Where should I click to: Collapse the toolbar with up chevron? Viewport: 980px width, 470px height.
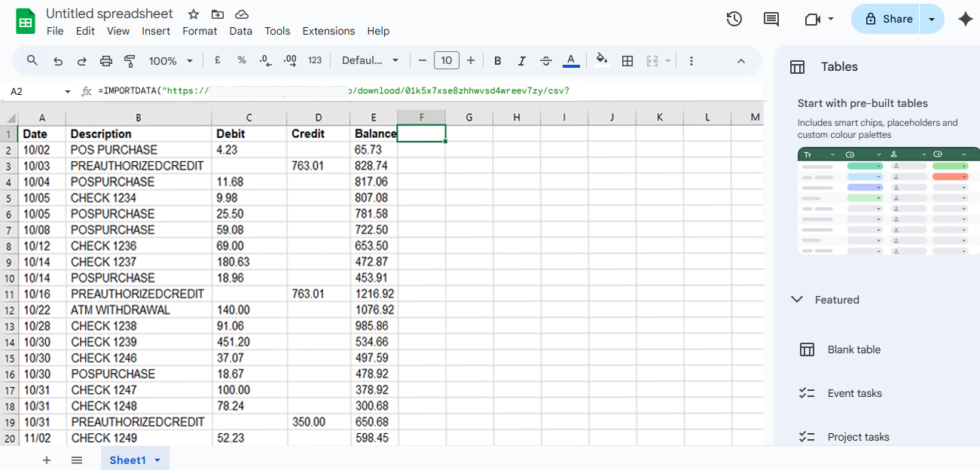(741, 61)
